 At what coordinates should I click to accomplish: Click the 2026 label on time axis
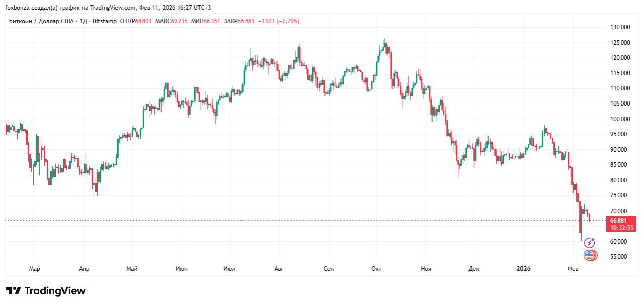[x=524, y=269]
